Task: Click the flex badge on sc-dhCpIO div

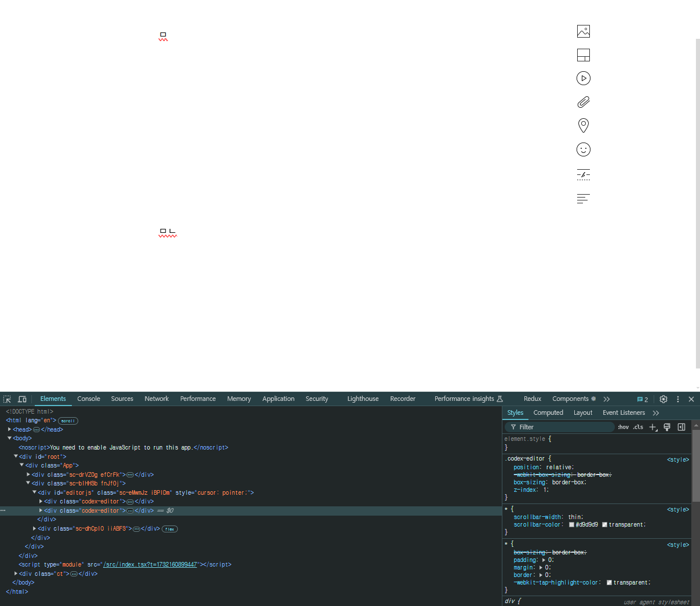Action: tap(170, 529)
